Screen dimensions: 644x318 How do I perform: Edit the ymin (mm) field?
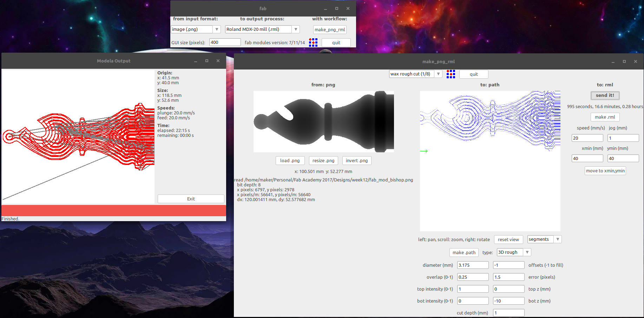(x=623, y=159)
